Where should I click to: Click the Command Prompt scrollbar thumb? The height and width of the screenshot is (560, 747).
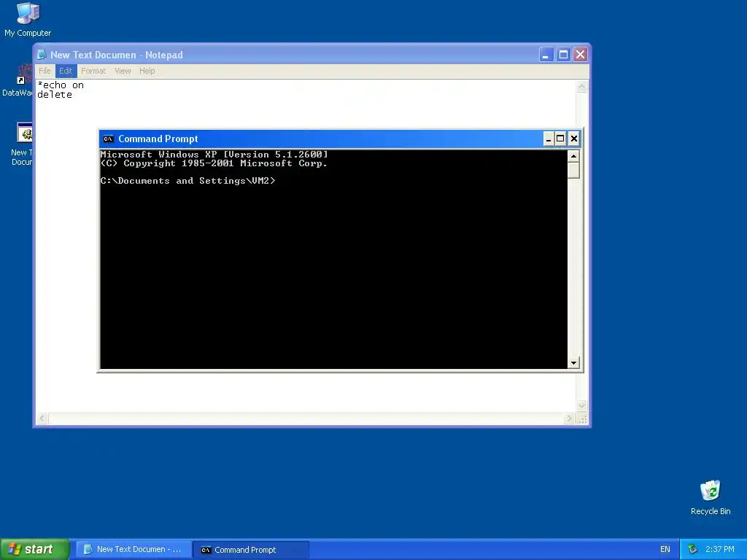(x=573, y=171)
